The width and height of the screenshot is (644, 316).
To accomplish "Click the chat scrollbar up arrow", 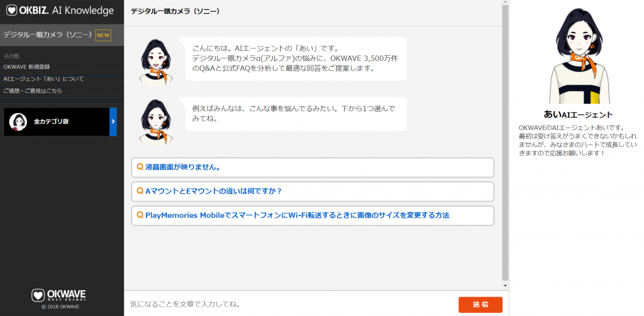I will point(505,3).
